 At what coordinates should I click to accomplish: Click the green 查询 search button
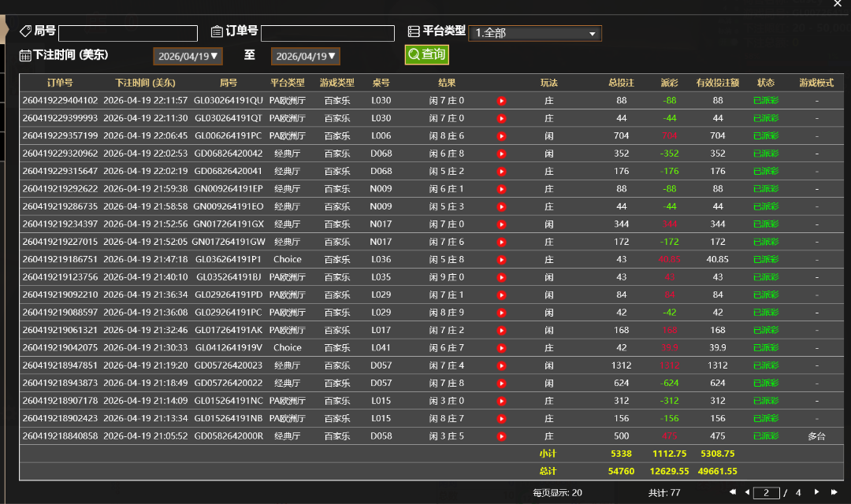point(426,54)
